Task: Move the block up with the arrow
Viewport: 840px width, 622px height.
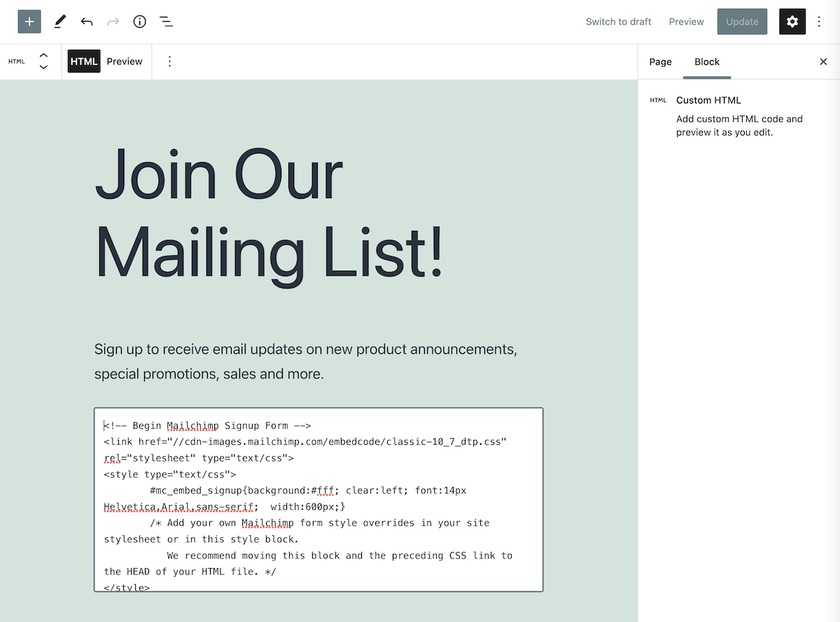Action: [43, 55]
